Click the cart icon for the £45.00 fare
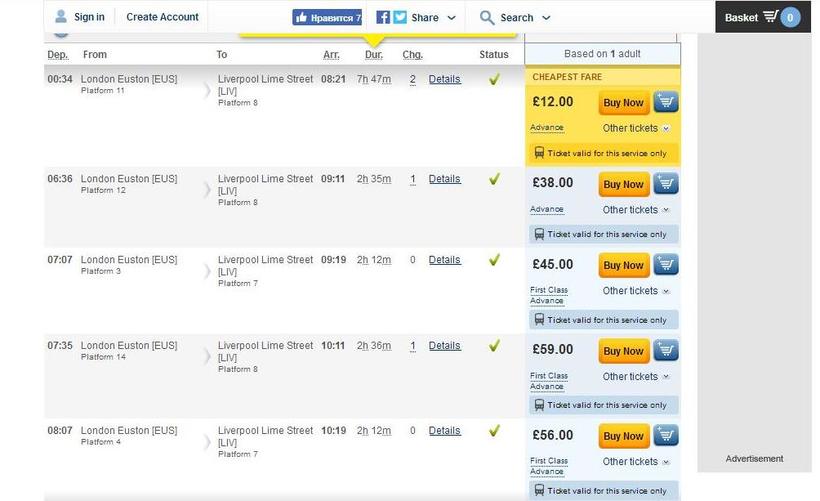The image size is (820, 501). coord(666,265)
